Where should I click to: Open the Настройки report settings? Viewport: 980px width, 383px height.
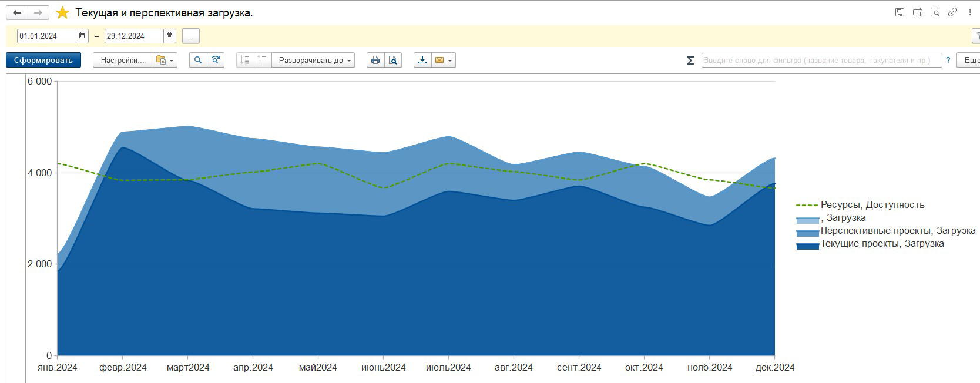pos(122,60)
